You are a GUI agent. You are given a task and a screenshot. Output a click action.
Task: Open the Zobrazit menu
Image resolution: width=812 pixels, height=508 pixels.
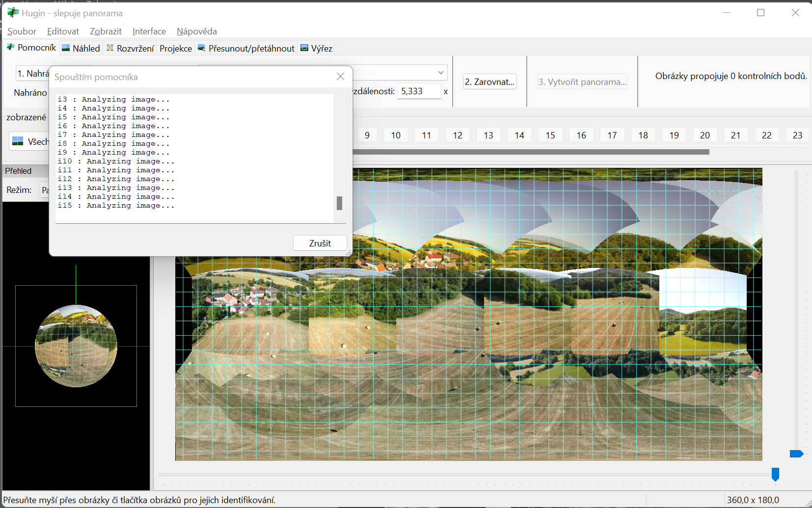point(106,31)
